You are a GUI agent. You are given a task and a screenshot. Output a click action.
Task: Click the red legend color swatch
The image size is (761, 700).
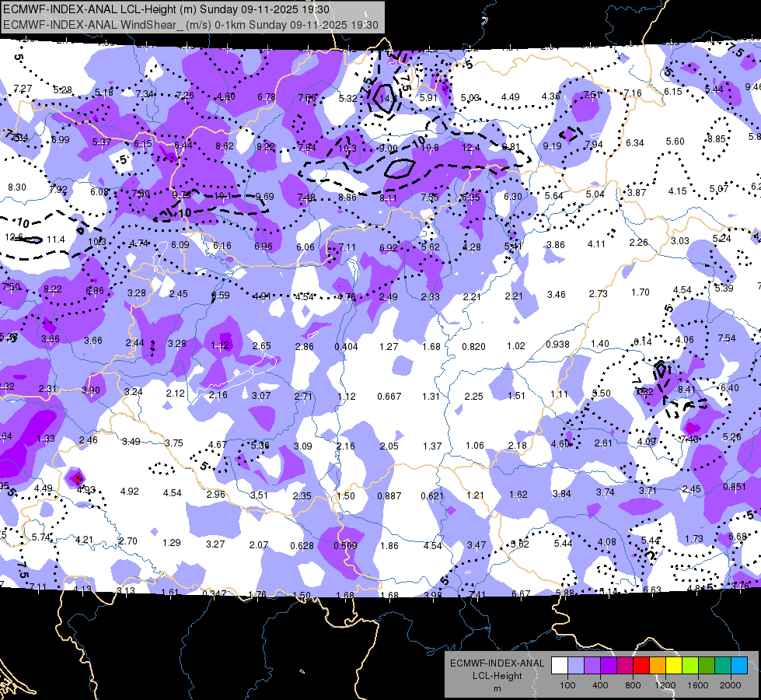(x=641, y=666)
